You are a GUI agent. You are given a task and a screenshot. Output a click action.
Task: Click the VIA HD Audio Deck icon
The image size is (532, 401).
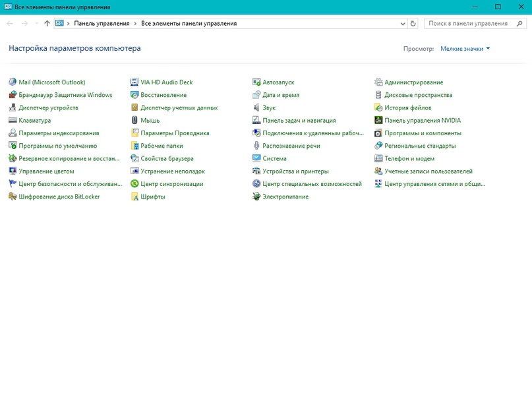tap(134, 82)
